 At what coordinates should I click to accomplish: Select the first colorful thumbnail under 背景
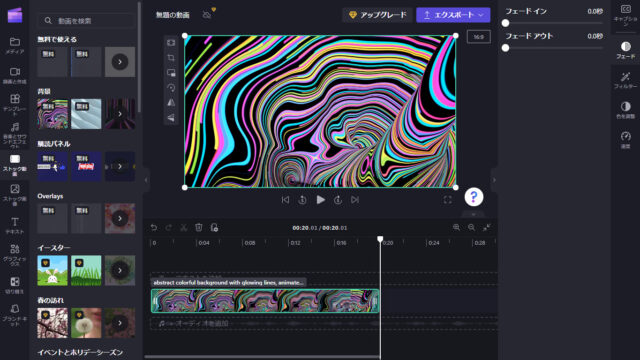[52, 114]
